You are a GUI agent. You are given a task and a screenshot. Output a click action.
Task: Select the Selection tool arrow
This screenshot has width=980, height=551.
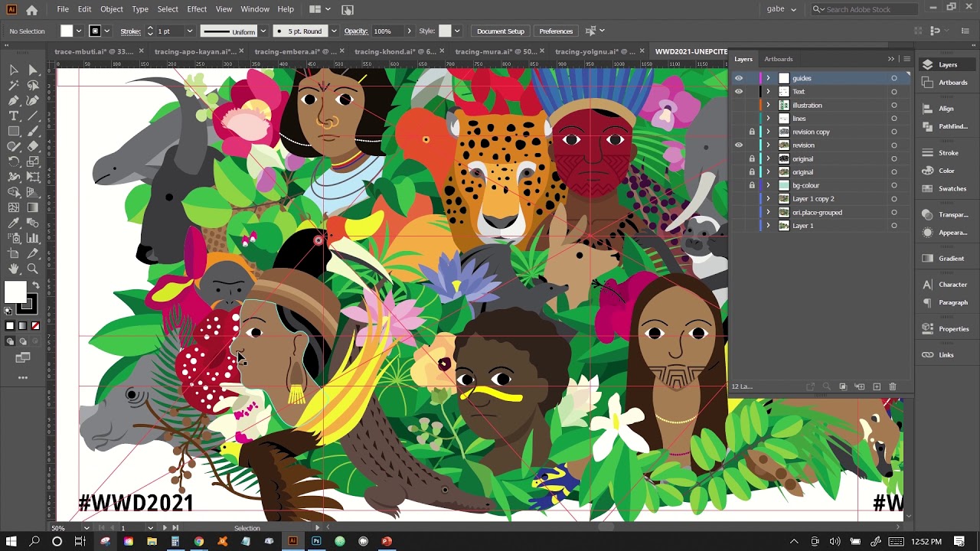tap(14, 70)
